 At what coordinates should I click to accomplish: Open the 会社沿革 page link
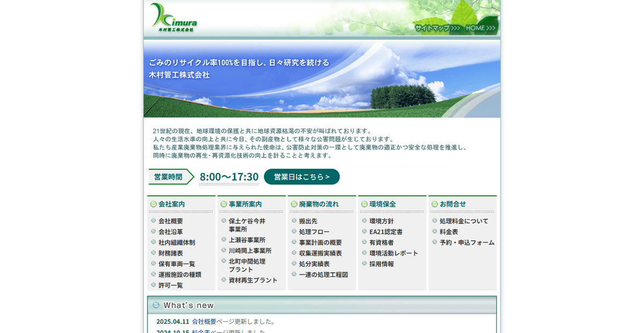(x=170, y=231)
